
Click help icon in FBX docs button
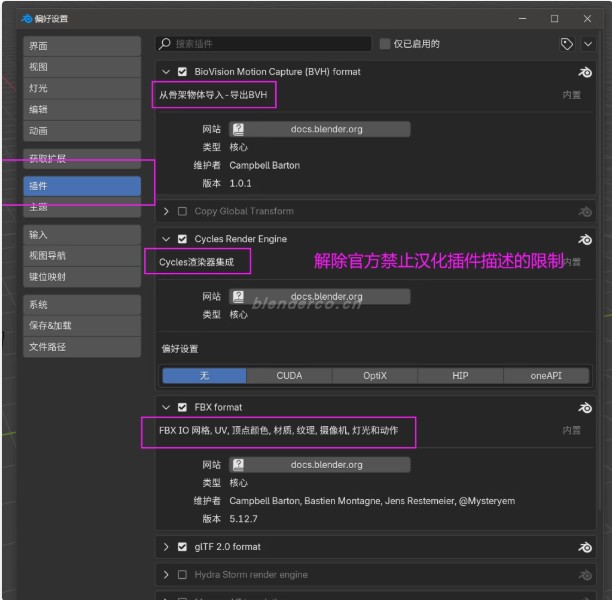tap(238, 465)
